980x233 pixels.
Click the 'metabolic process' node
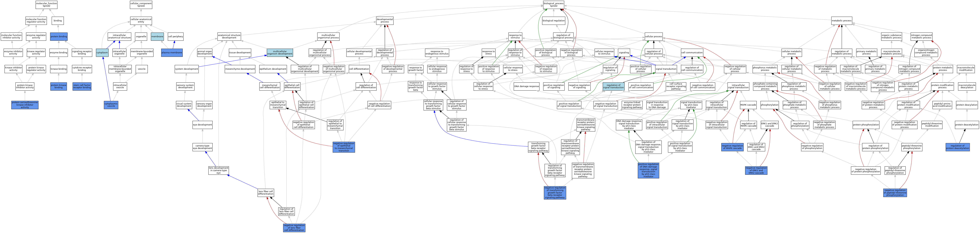pyautogui.click(x=841, y=21)
